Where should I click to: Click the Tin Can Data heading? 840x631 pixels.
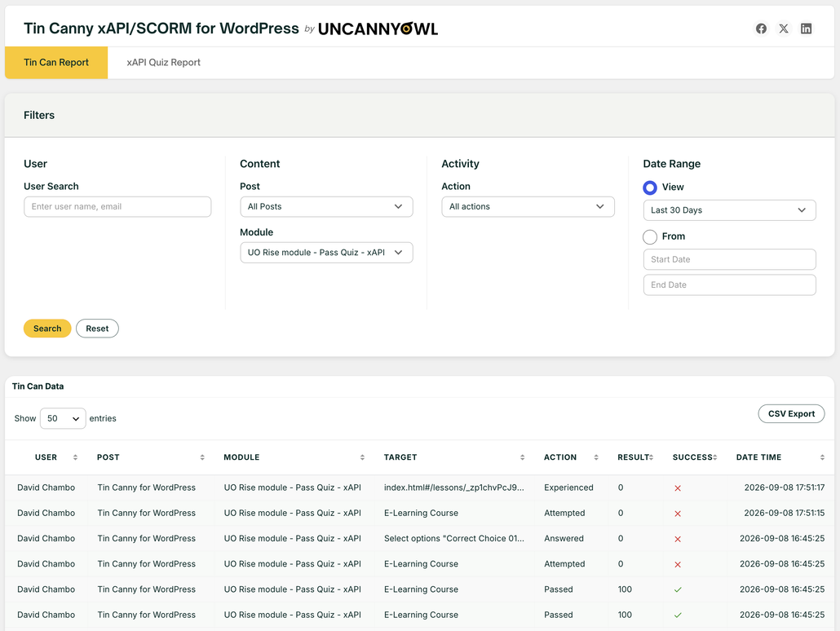38,386
